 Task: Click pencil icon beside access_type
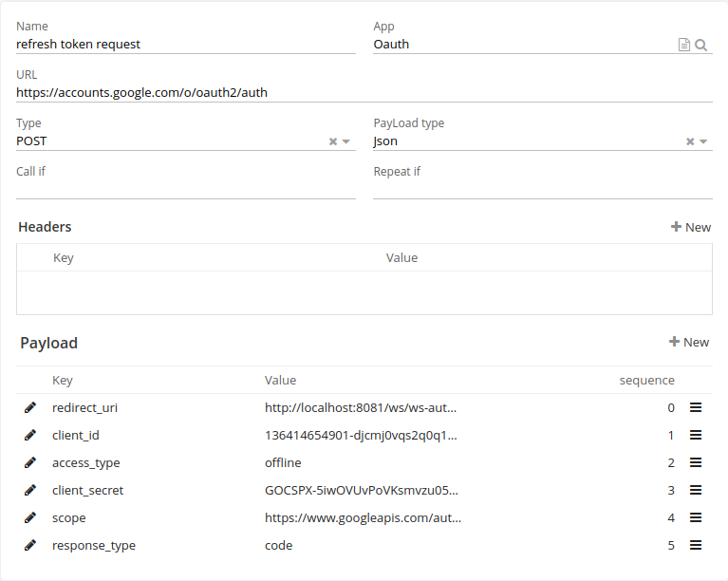point(30,462)
